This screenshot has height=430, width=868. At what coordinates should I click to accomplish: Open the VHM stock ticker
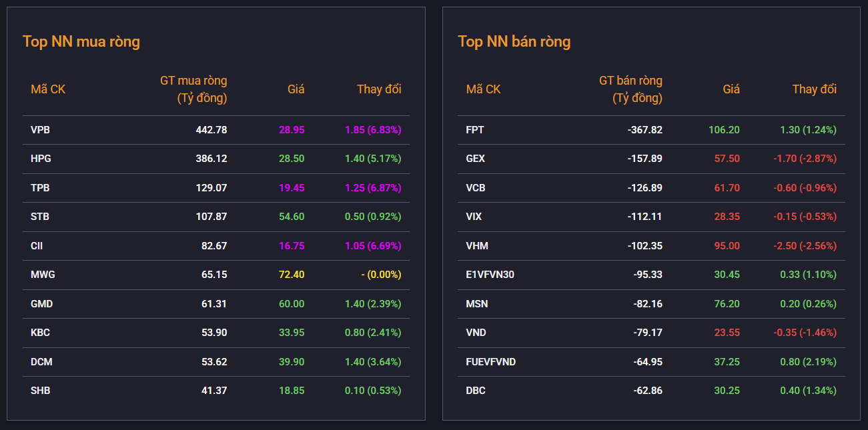point(477,246)
